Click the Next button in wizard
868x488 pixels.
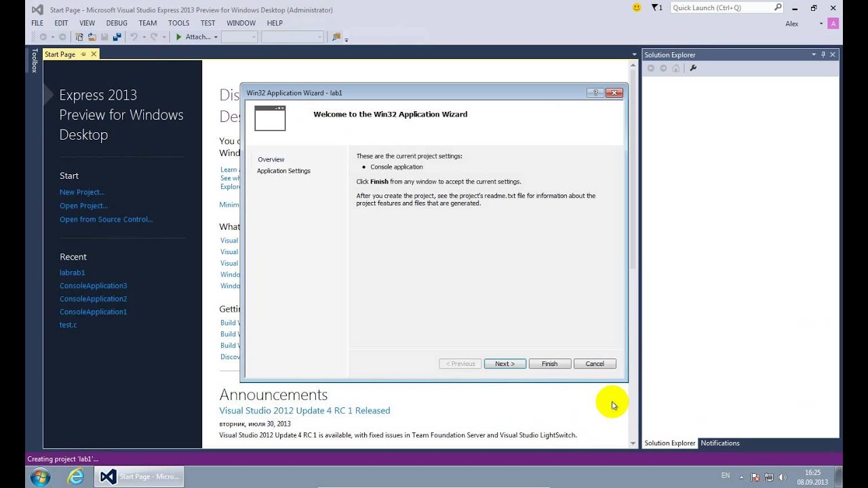[505, 364]
